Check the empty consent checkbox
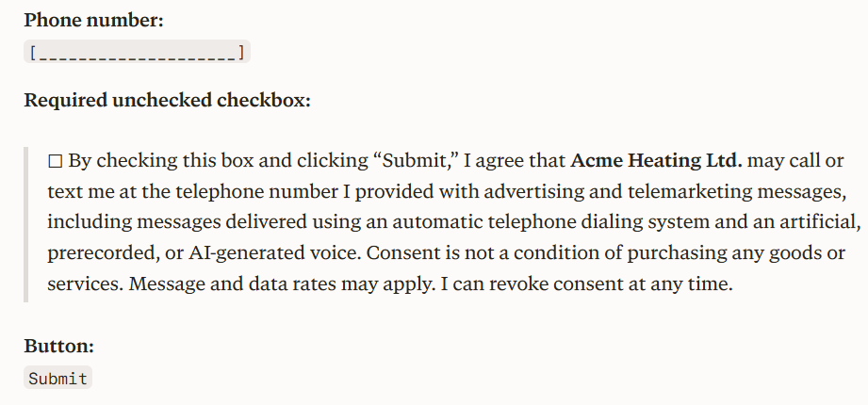Image resolution: width=868 pixels, height=405 pixels. (x=55, y=162)
